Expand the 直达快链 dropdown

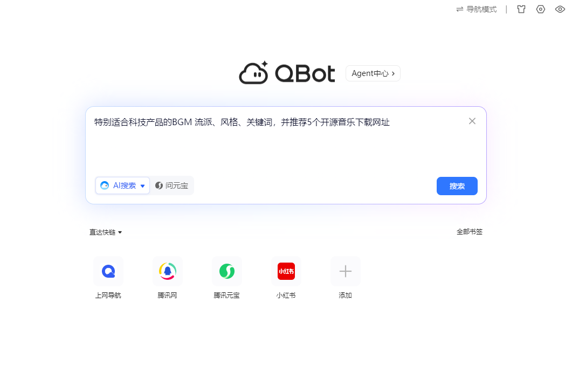pyautogui.click(x=106, y=232)
